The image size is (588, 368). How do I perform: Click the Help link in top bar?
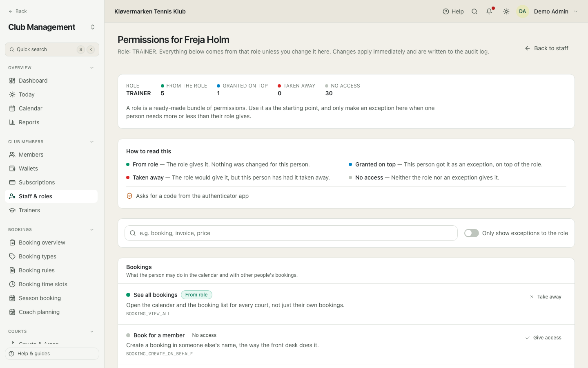point(453,11)
